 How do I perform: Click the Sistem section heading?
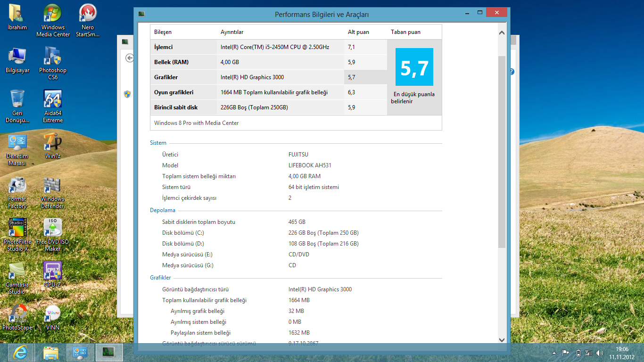pos(158,143)
